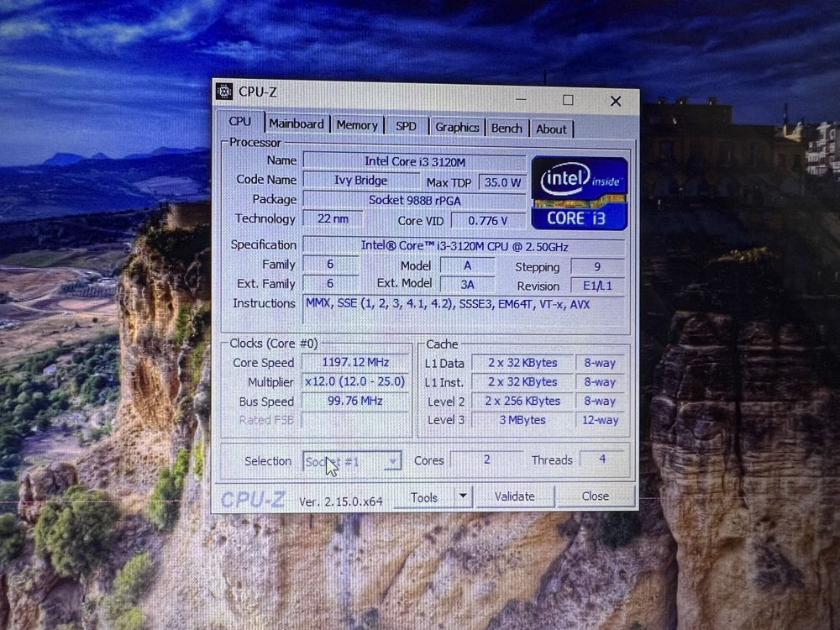
Task: Click the 'Ver. 2.15.0.x64' version text
Action: tap(341, 502)
